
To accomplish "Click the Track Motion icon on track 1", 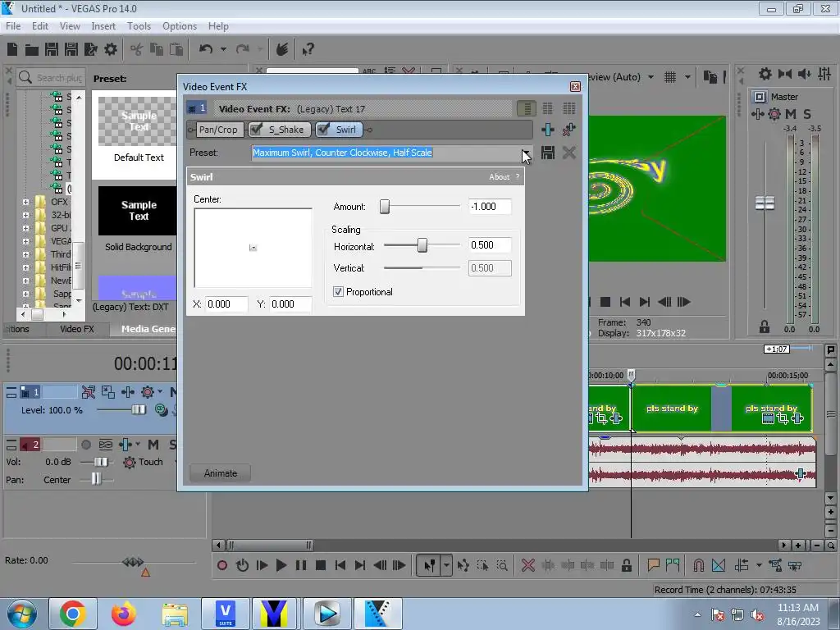I will pos(107,392).
